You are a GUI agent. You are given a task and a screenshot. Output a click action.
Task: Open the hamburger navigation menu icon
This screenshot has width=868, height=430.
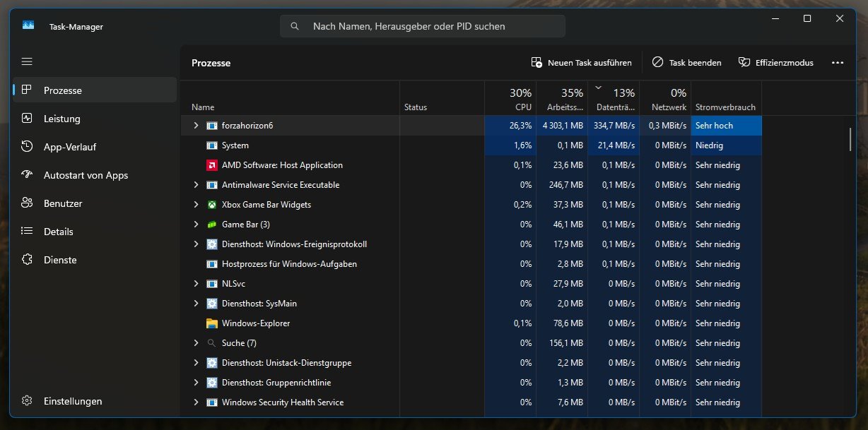click(27, 62)
